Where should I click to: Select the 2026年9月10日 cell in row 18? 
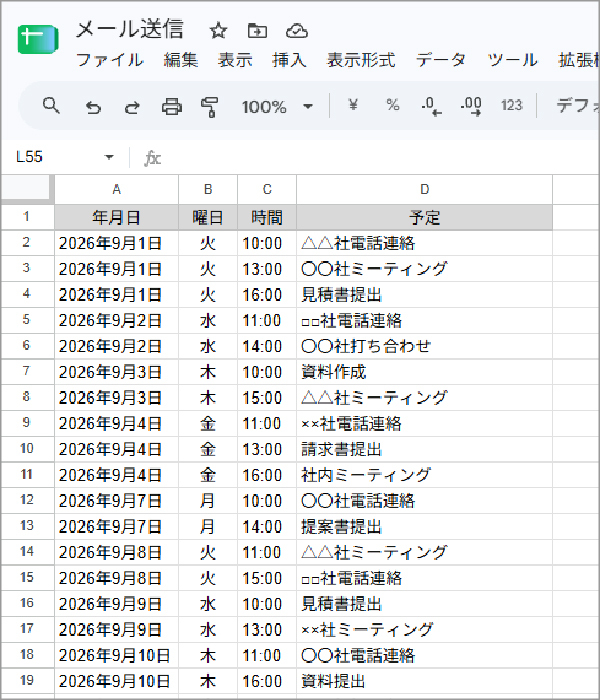point(117,655)
